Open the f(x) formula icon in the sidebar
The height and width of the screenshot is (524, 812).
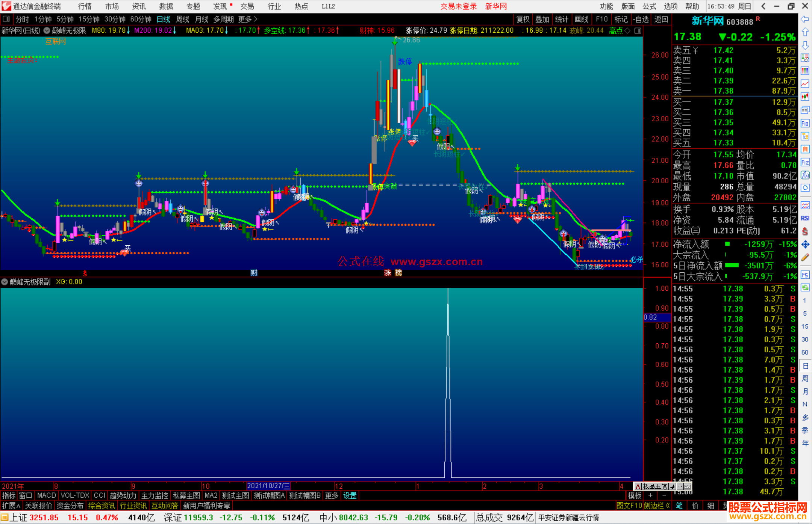pyautogui.click(x=805, y=175)
